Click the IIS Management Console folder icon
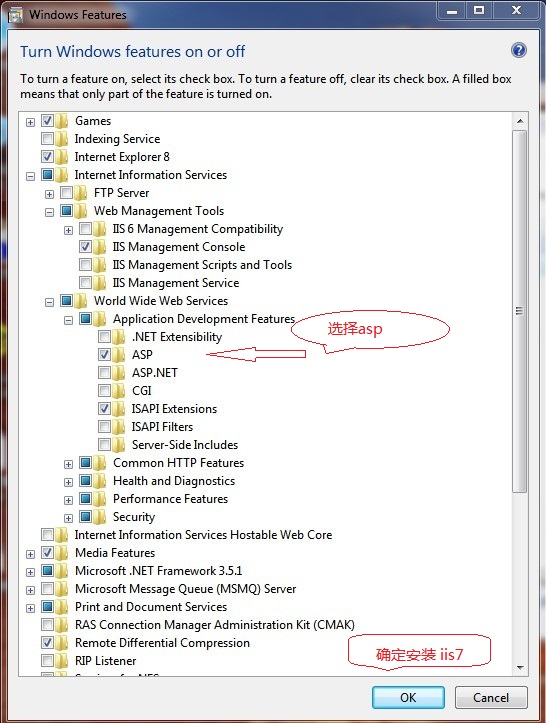 point(100,247)
